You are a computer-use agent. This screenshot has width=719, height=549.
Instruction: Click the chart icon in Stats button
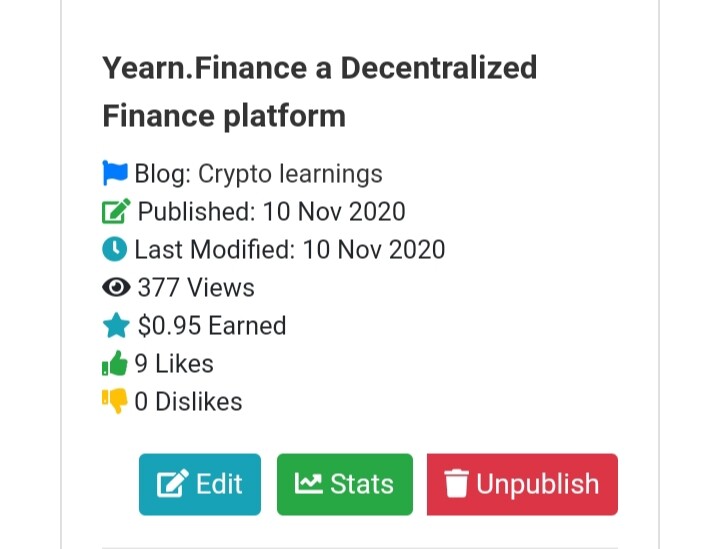coord(308,483)
